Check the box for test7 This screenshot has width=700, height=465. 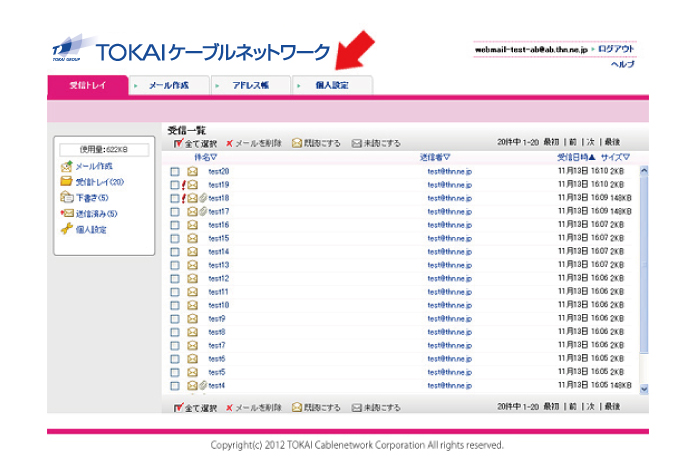click(x=175, y=345)
